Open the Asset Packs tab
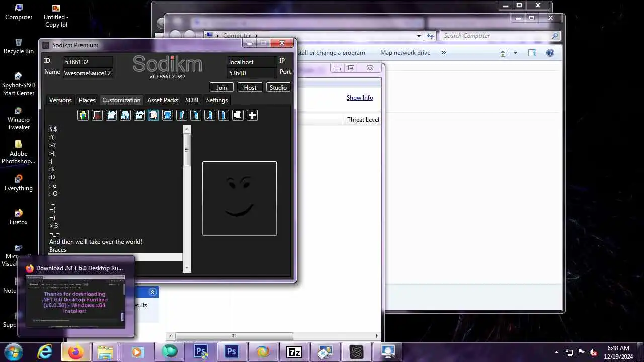The height and width of the screenshot is (362, 644). [x=163, y=100]
